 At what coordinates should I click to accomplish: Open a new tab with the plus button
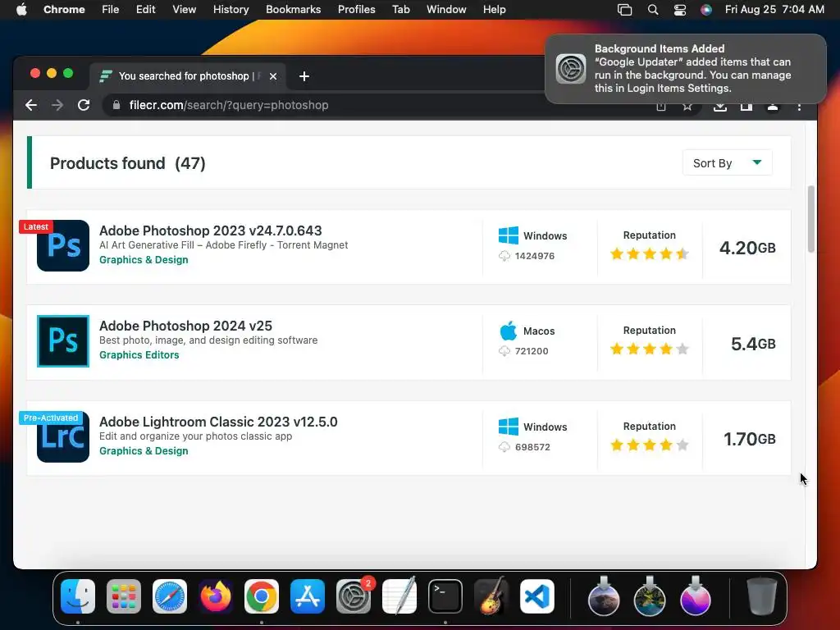click(x=304, y=76)
